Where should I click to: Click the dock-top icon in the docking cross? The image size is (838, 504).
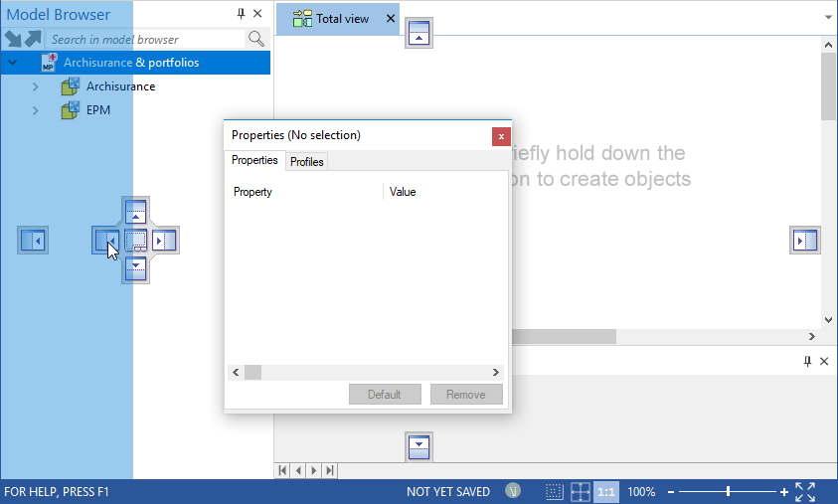(136, 211)
